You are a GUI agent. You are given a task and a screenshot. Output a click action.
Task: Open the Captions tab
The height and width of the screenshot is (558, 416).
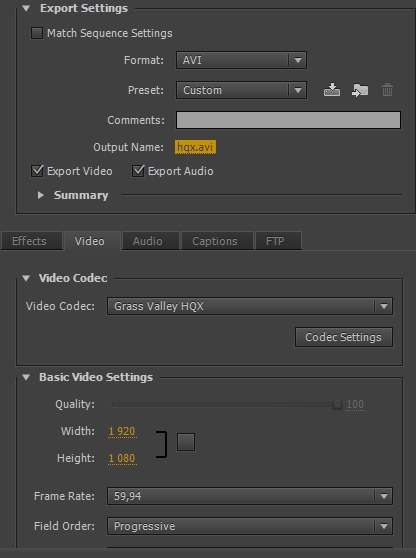[x=217, y=241]
